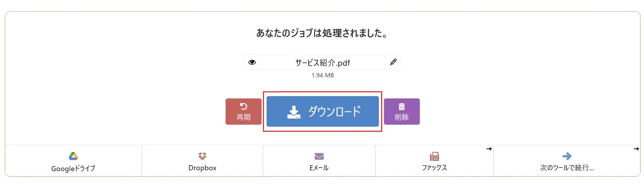Click the Google Drive triangle logo

tap(73, 156)
